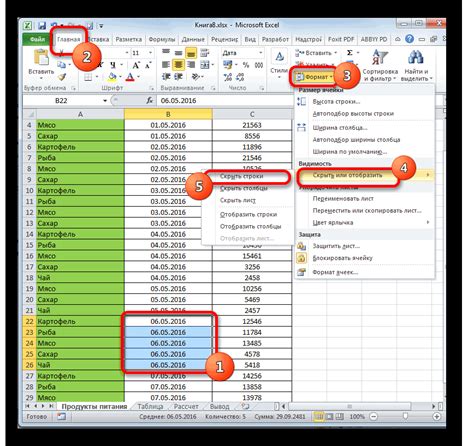The image size is (474, 446).
Task: Expand the number format Дата dropdown
Action: tap(261, 53)
